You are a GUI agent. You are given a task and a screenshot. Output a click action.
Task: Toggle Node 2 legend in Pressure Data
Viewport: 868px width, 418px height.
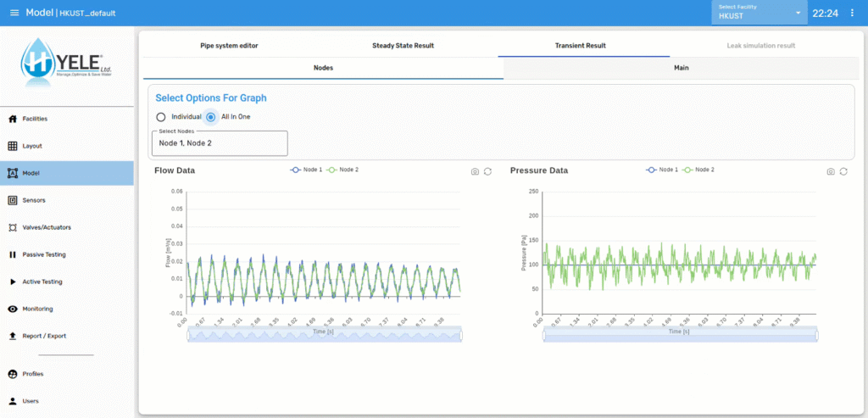(x=699, y=170)
